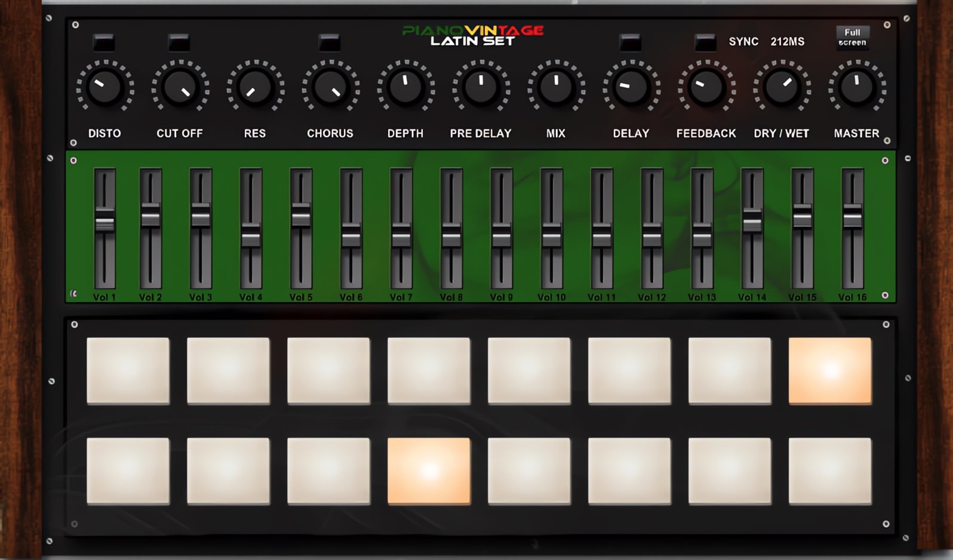Viewport: 953px width, 560px height.
Task: Click the Piano Vintage Latin Set logo
Action: click(x=473, y=35)
